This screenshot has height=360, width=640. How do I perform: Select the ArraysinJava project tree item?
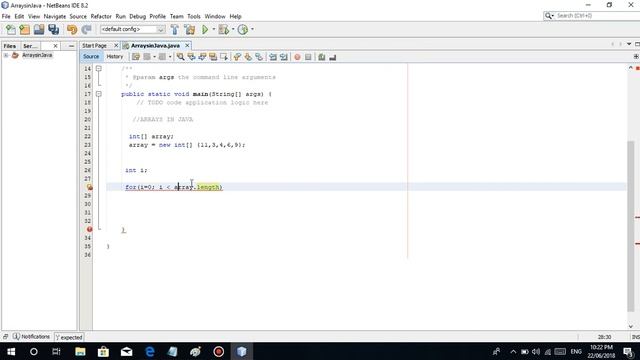(x=37, y=55)
